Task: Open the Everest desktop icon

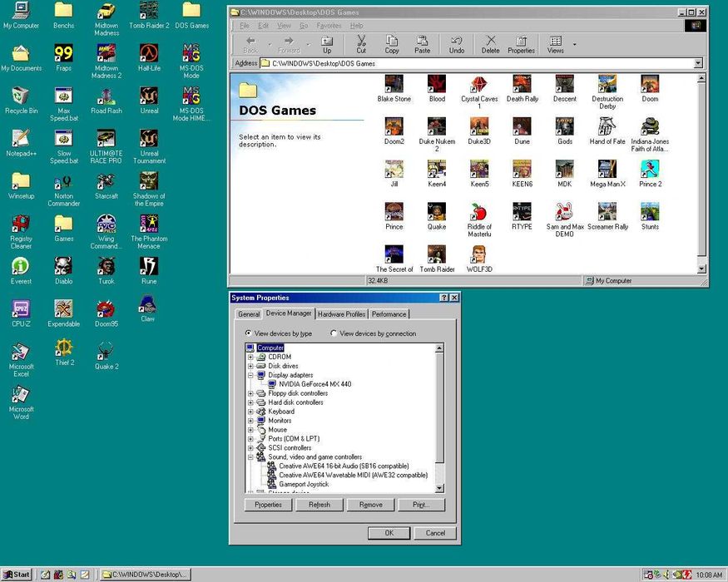Action: [21, 271]
